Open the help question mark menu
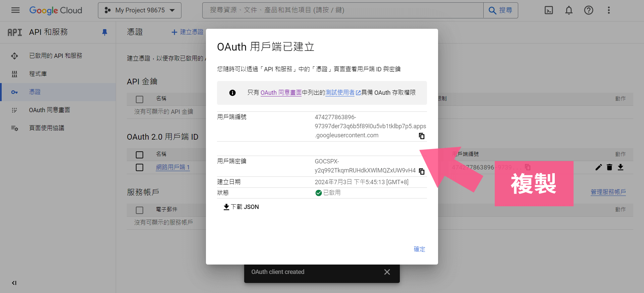 (x=589, y=10)
